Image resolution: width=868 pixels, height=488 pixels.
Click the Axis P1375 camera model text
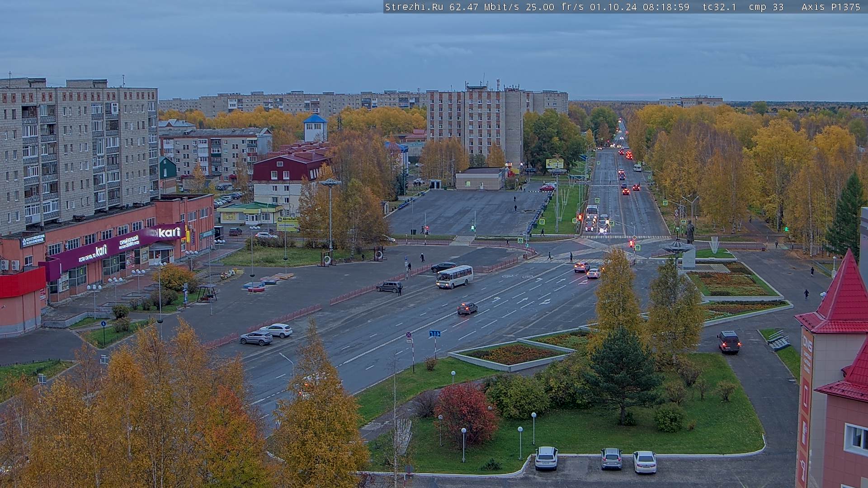(830, 7)
